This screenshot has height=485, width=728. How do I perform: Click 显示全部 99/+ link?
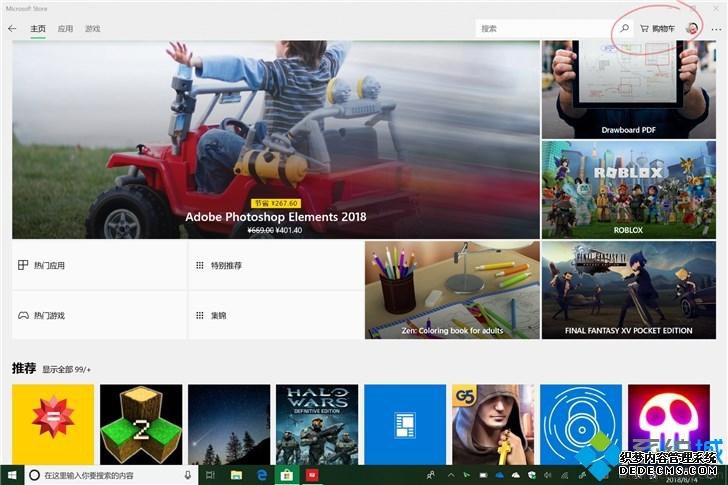[x=66, y=369]
